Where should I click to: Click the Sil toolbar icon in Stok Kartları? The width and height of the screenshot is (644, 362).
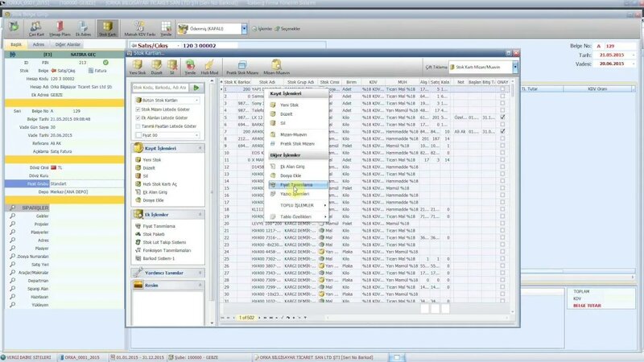tap(172, 65)
